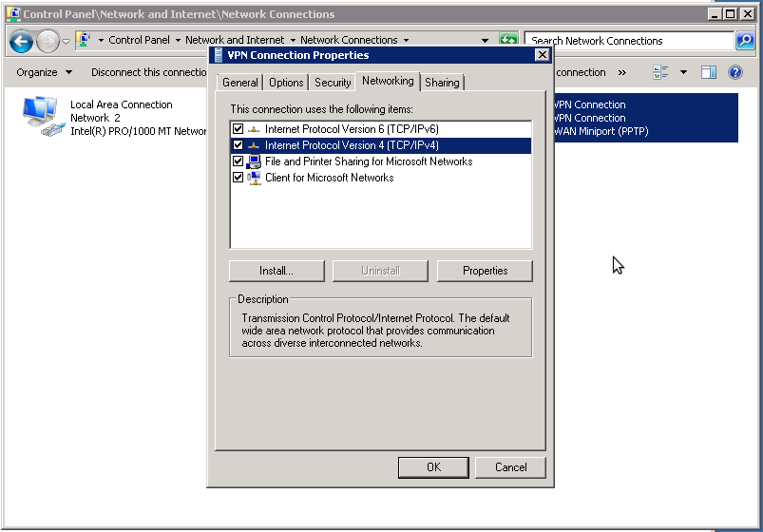Click the Properties button
This screenshot has width=763, height=532.
point(485,271)
